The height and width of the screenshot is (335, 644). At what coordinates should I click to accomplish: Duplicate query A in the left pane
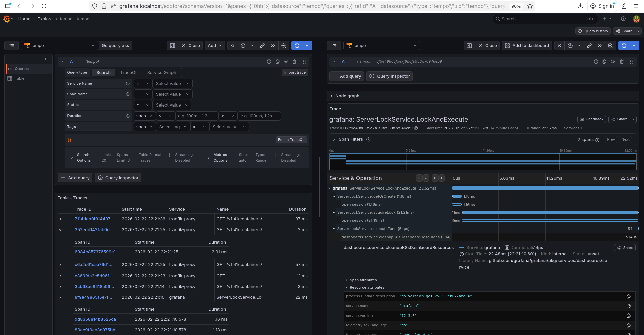pyautogui.click(x=278, y=62)
